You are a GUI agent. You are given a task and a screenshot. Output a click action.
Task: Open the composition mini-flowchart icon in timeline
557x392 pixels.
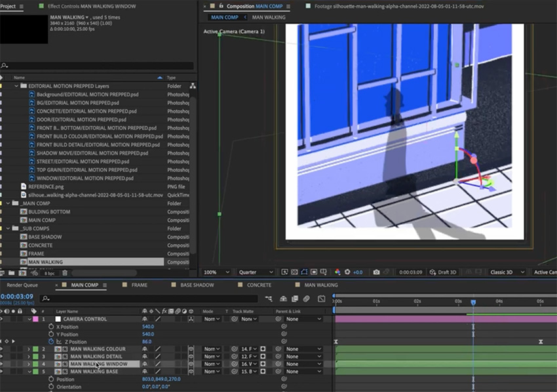tap(267, 299)
